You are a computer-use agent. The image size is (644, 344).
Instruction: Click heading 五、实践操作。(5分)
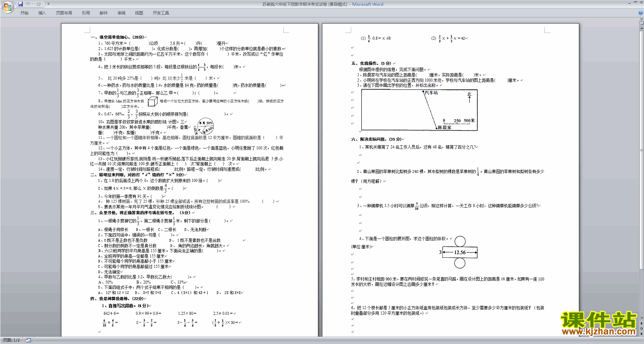(x=372, y=63)
